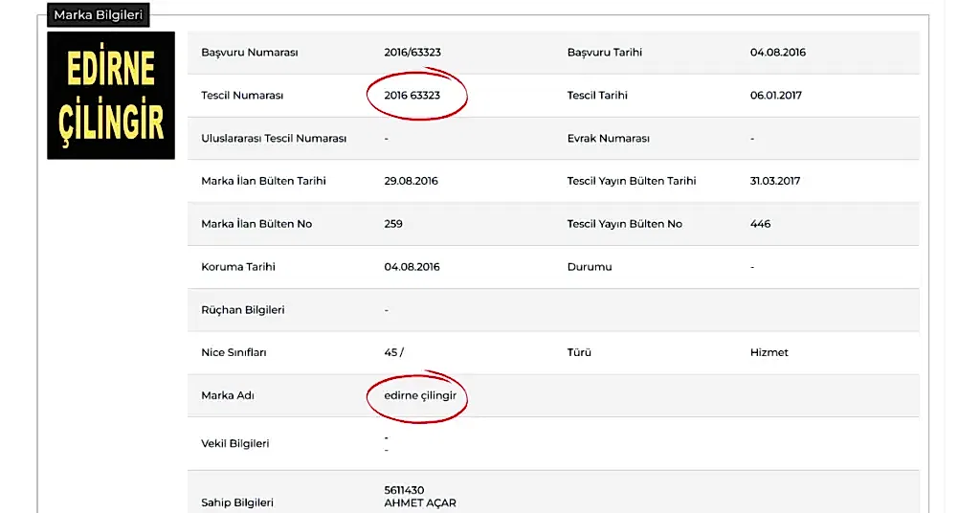980x513 pixels.
Task: Click Tescil Yayın Bülten No value 446
Action: click(x=760, y=224)
